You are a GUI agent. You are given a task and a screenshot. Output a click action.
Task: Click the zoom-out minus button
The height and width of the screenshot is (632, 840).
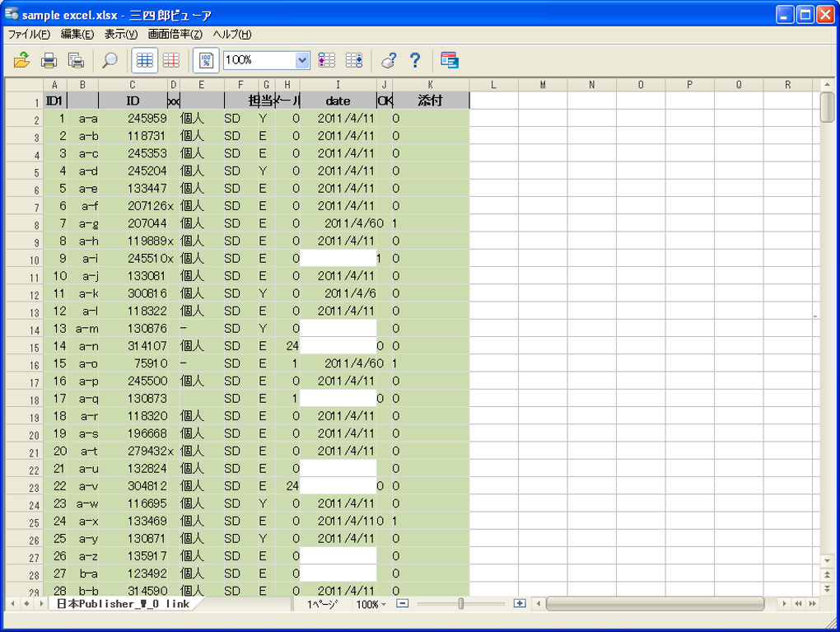point(403,604)
